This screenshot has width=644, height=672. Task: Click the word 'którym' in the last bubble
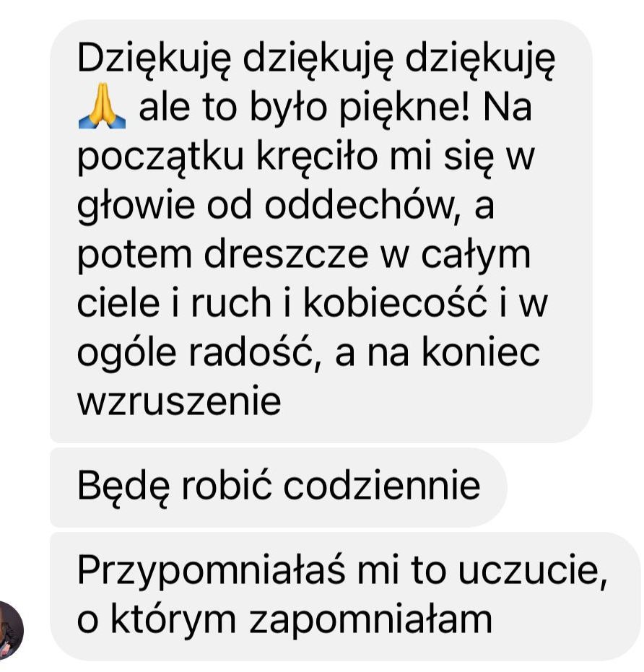(x=173, y=619)
